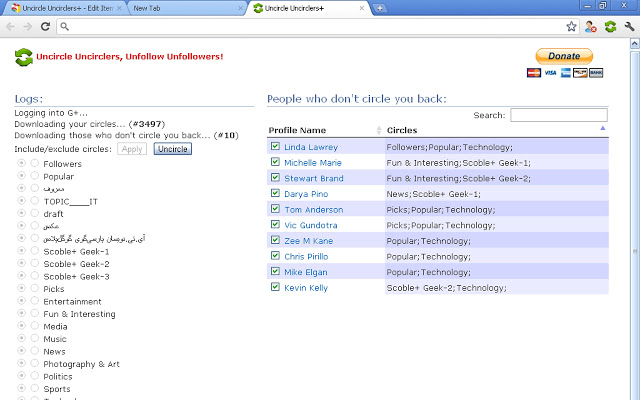Select second radio for Scoble+ Geek-1 circle
640x400 pixels.
click(35, 251)
